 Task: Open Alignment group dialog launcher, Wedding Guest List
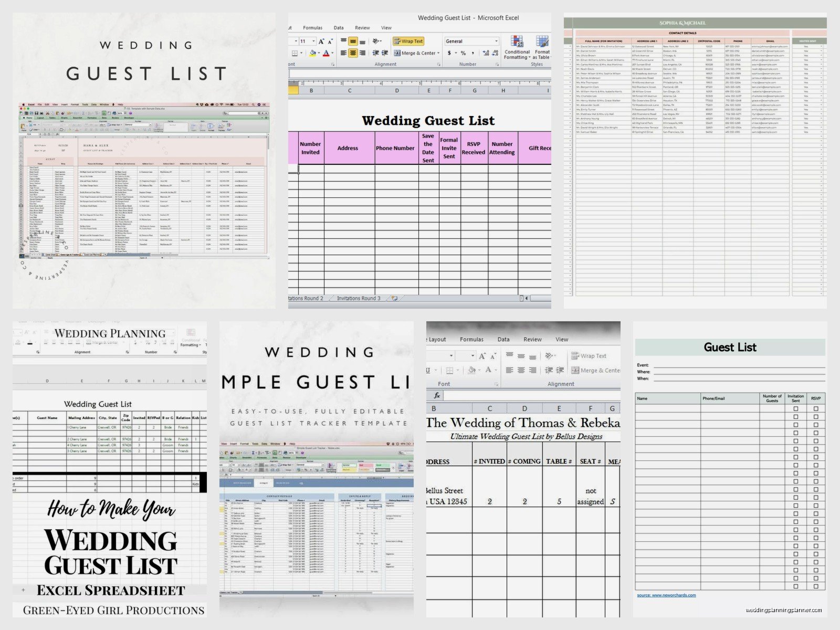439,65
